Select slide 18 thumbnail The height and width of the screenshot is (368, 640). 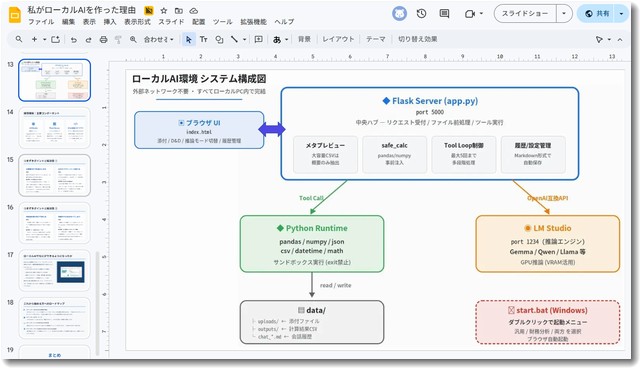point(54,318)
